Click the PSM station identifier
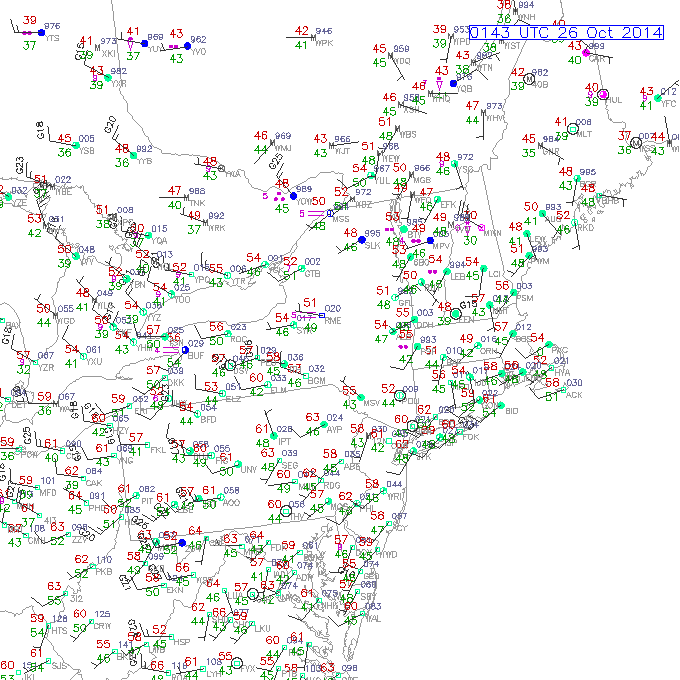 [525, 298]
